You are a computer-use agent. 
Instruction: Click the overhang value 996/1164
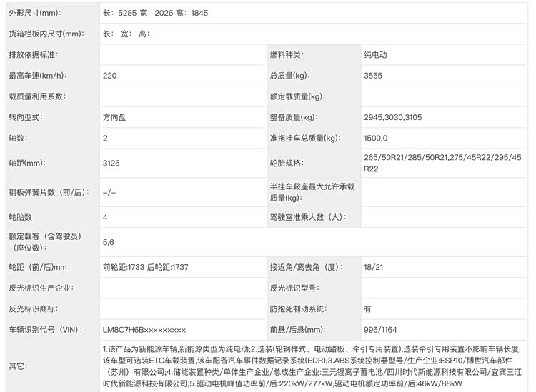[x=380, y=330]
